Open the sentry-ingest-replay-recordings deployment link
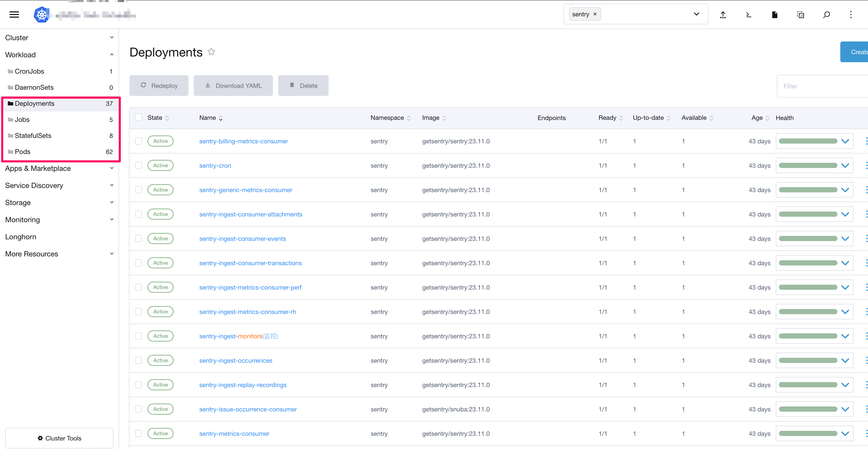The width and height of the screenshot is (868, 449). 243,385
